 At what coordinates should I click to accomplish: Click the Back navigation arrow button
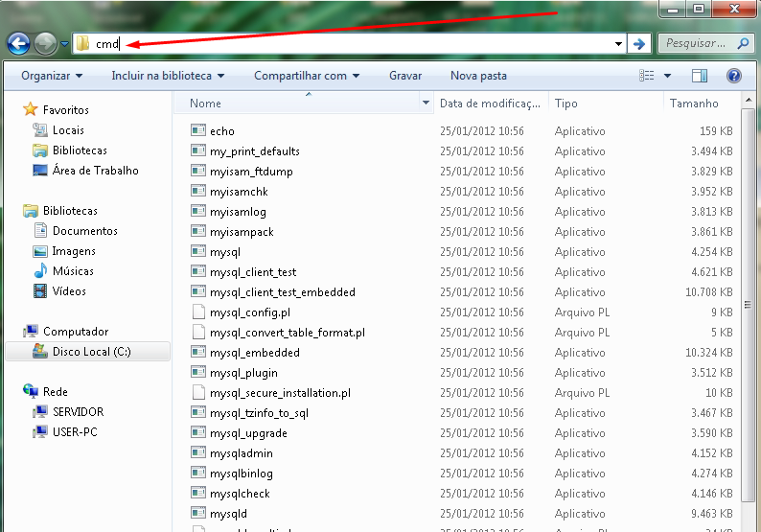pos(18,44)
